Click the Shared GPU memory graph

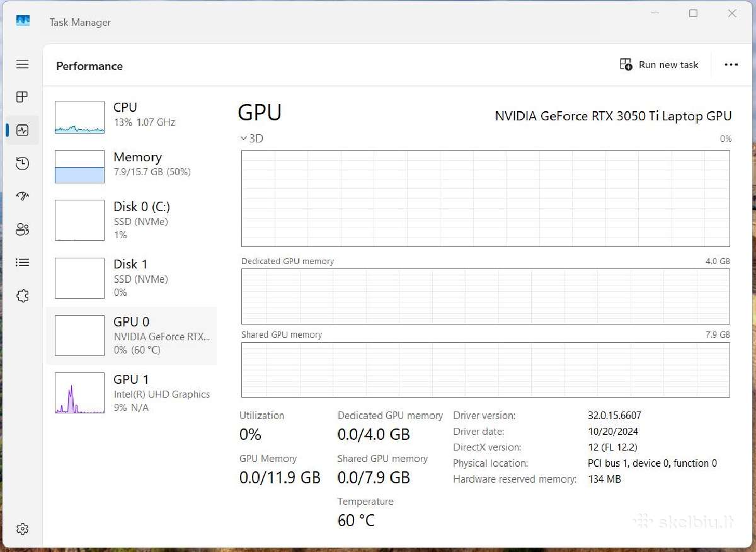point(485,370)
